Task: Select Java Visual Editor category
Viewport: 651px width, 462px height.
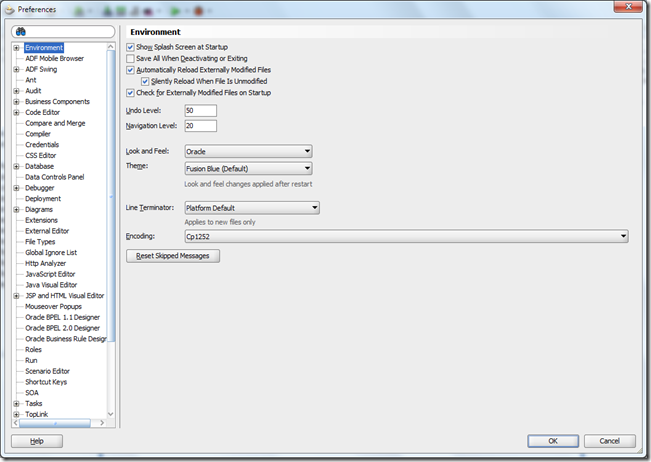Action: [x=51, y=285]
